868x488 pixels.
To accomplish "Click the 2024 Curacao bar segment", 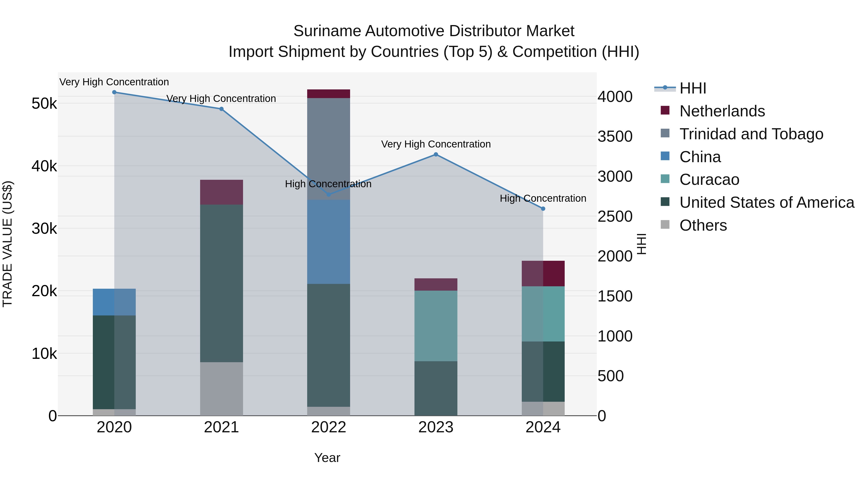I will tap(543, 314).
